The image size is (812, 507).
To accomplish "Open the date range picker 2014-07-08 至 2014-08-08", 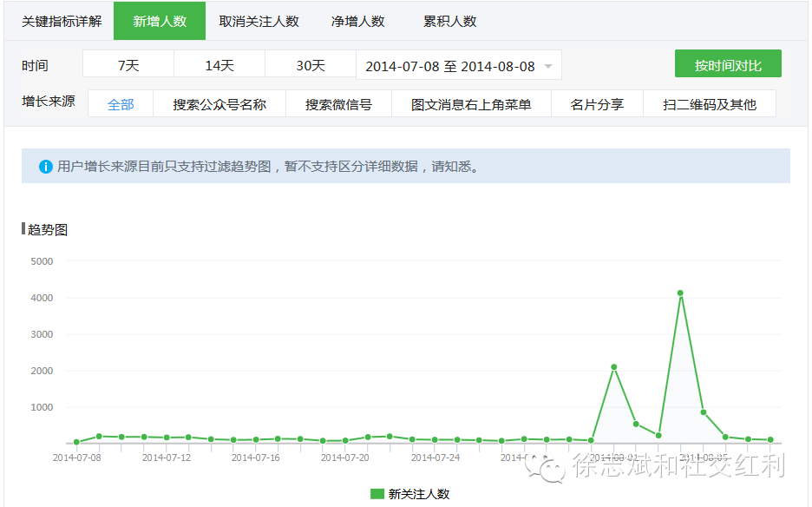I will (459, 65).
